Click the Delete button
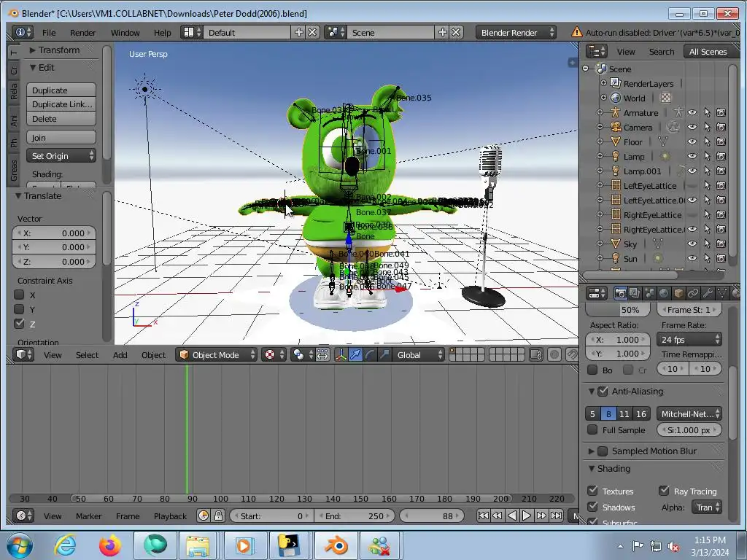Screen dimensions: 747x560 pos(61,119)
